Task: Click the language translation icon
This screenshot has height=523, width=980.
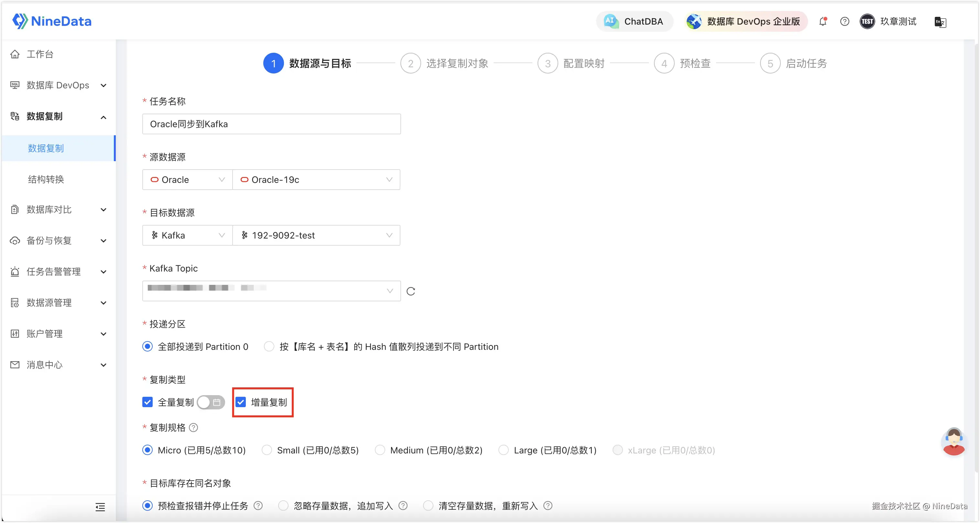Action: click(x=940, y=22)
